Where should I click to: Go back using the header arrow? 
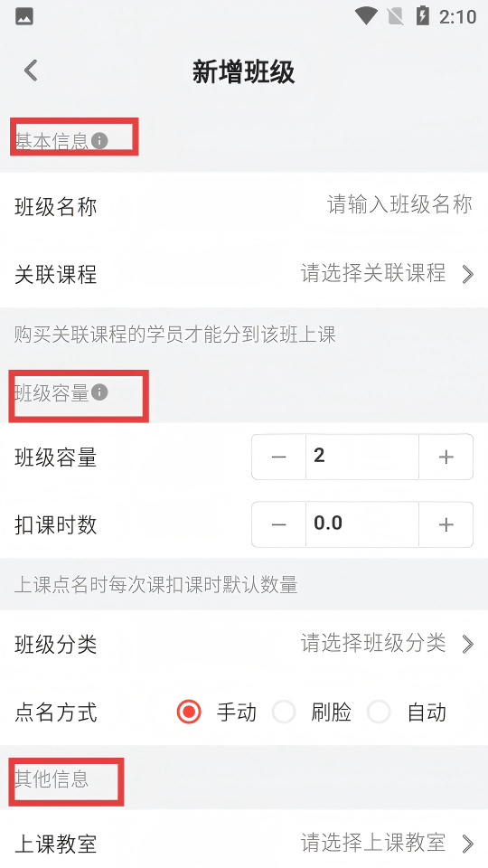tap(31, 71)
